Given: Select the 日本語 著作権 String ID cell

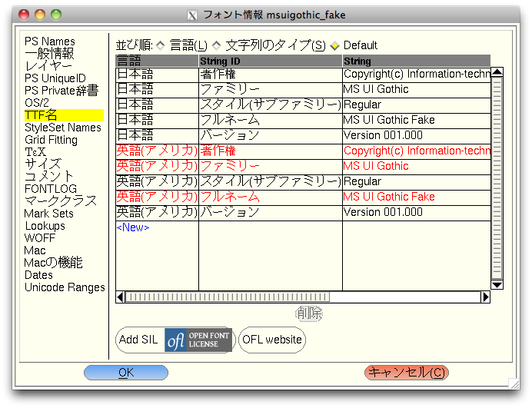Looking at the screenshot, I should click(x=271, y=75).
